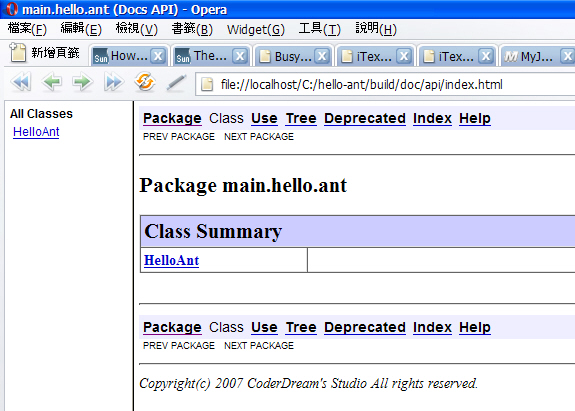This screenshot has width=575, height=411.
Task: Go back with the green left arrow
Action: pyautogui.click(x=51, y=82)
